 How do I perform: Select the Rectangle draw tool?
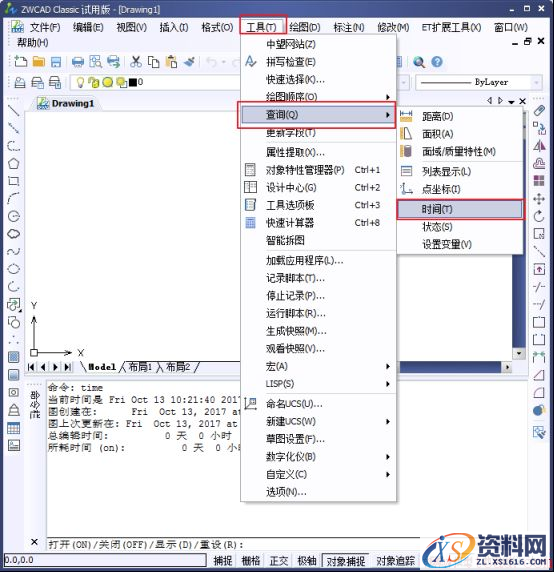pos(14,181)
